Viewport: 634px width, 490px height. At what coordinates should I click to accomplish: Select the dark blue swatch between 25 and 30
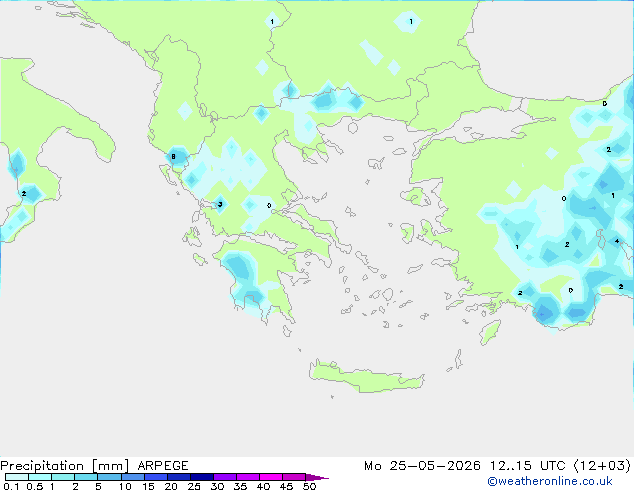202,477
